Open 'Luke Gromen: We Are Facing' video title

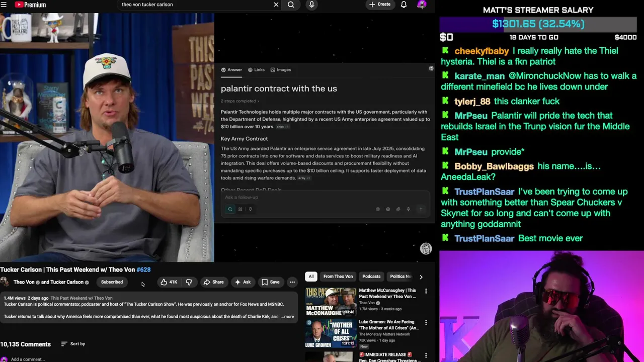click(389, 325)
